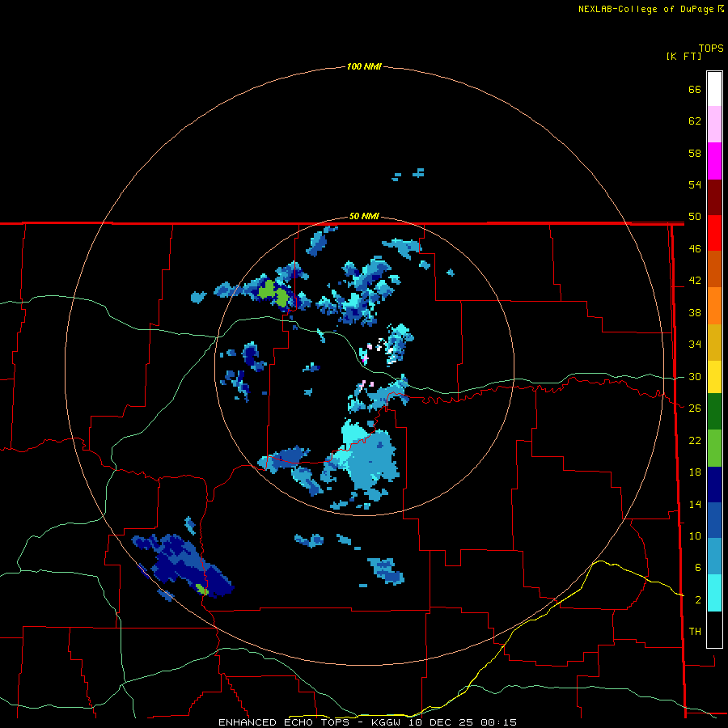The height and width of the screenshot is (728, 728).
Task: Click the cyan 10 kft legend swatch
Action: [x=714, y=593]
